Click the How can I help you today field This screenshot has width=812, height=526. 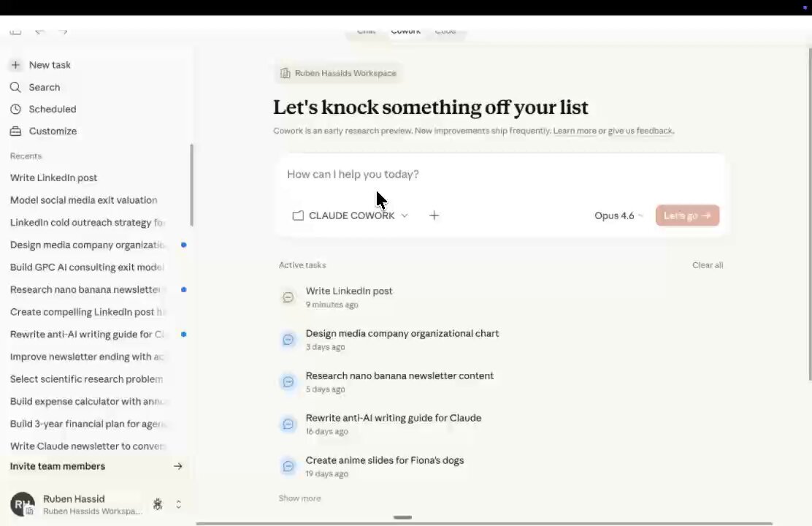tap(499, 175)
